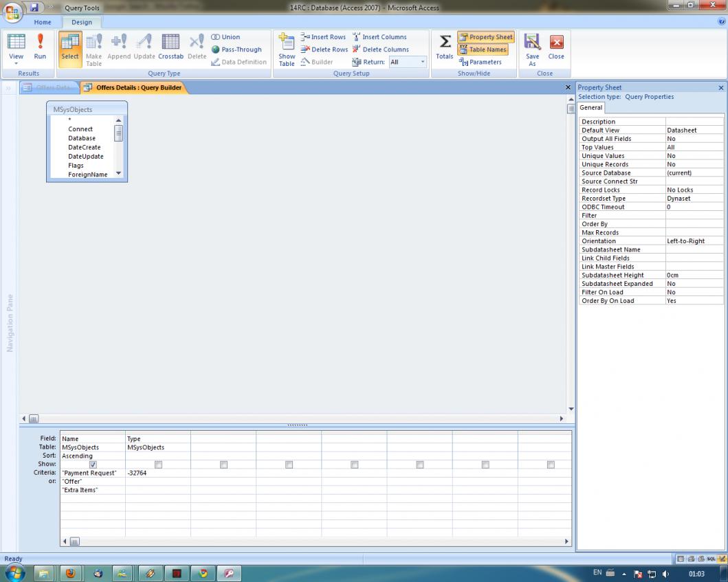The width and height of the screenshot is (728, 582).
Task: Click the Office button
Action: click(x=12, y=12)
